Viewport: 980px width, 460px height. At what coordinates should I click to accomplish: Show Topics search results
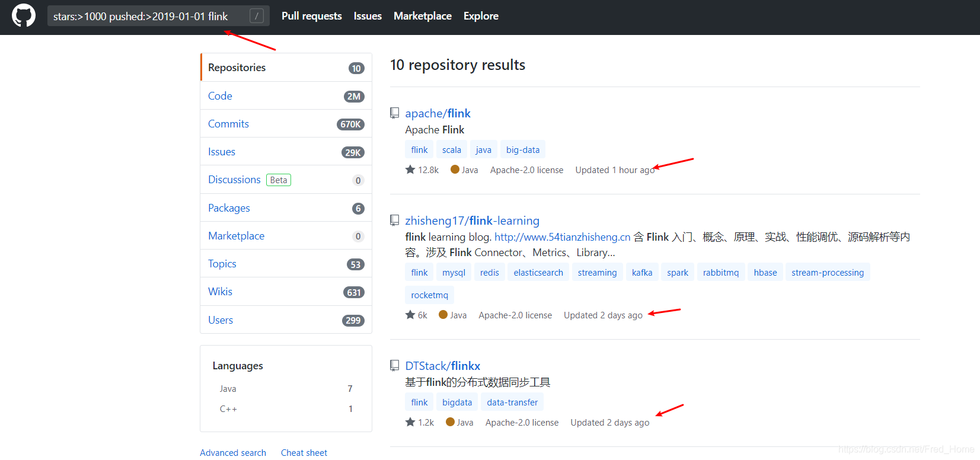[286, 263]
